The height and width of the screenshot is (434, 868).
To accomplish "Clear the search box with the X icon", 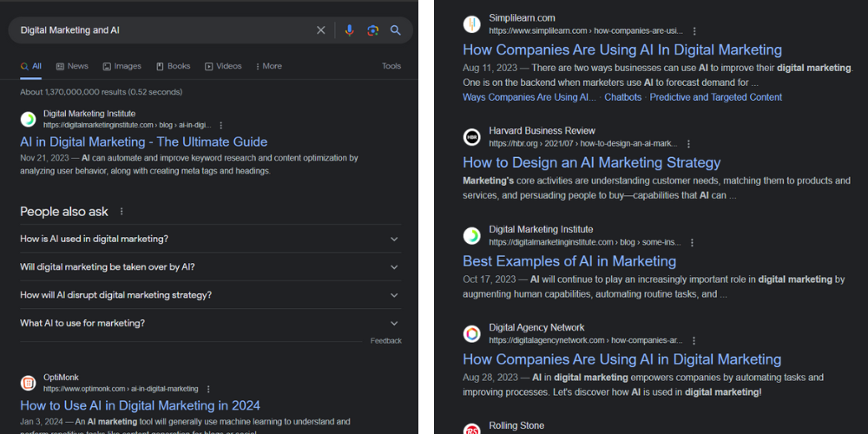I will point(320,30).
